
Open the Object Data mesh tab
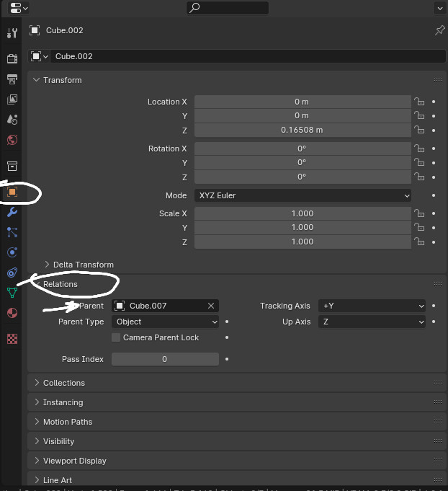[12, 293]
